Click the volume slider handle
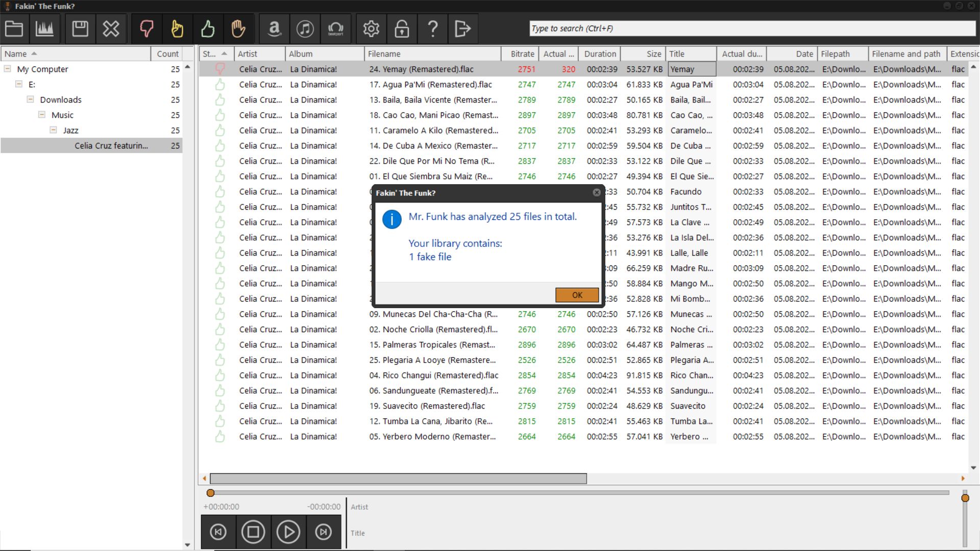 coord(965,498)
